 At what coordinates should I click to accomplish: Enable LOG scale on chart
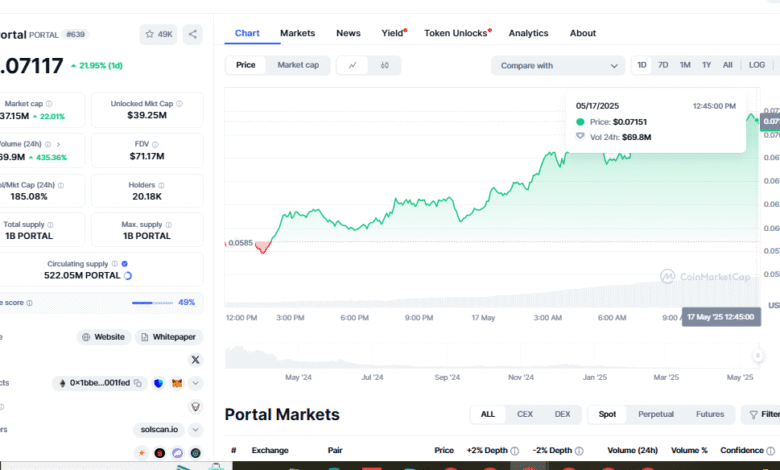pyautogui.click(x=757, y=65)
